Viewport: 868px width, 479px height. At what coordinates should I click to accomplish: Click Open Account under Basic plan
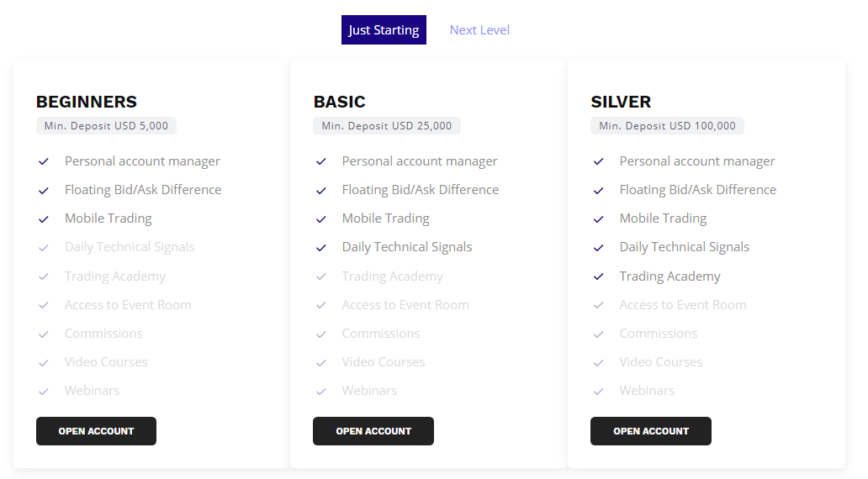tap(373, 431)
